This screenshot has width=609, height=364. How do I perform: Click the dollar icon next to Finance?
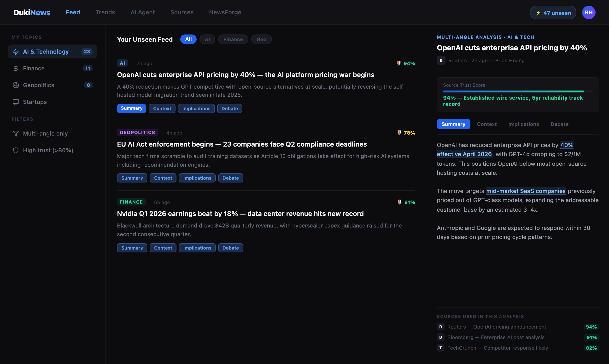coord(16,68)
